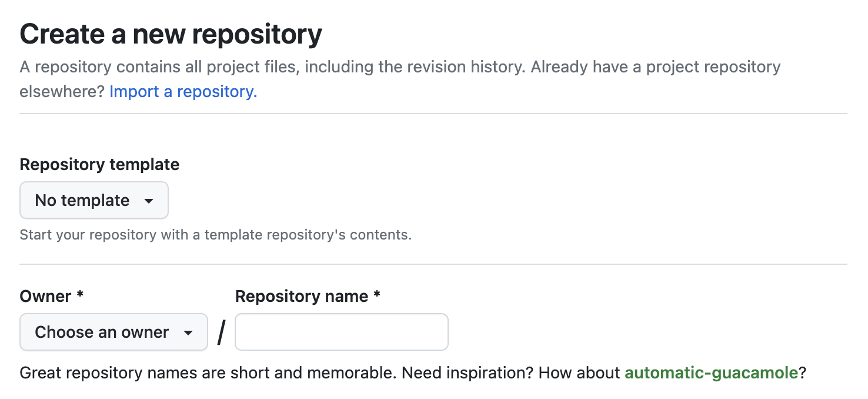This screenshot has width=868, height=399.
Task: Open the Import a repository link
Action: [x=183, y=92]
